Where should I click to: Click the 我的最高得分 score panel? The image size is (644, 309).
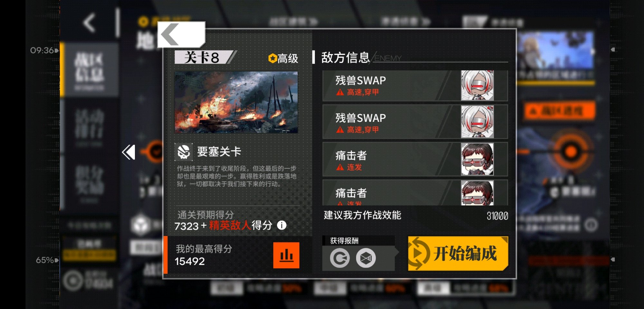pyautogui.click(x=238, y=255)
